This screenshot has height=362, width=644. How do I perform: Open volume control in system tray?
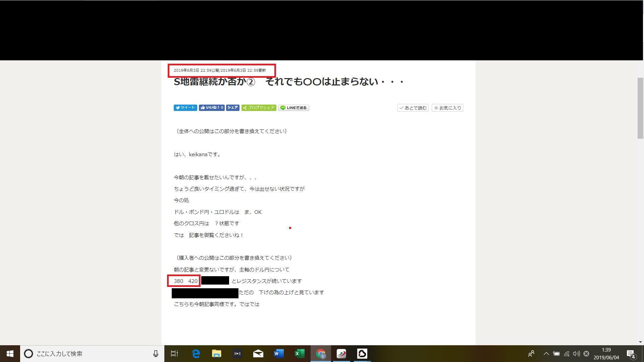click(x=576, y=354)
